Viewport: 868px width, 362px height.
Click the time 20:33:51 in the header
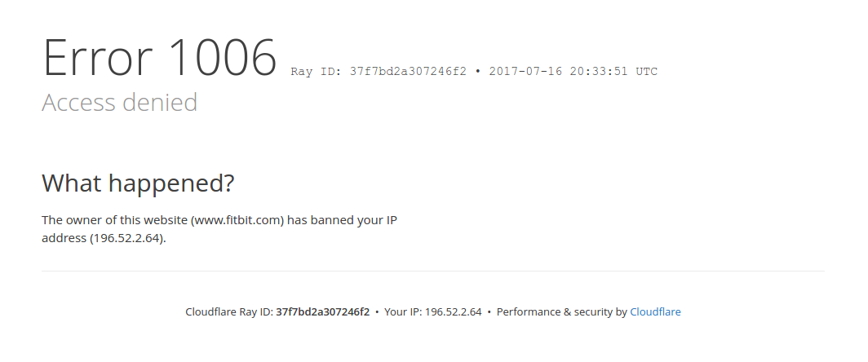(600, 72)
